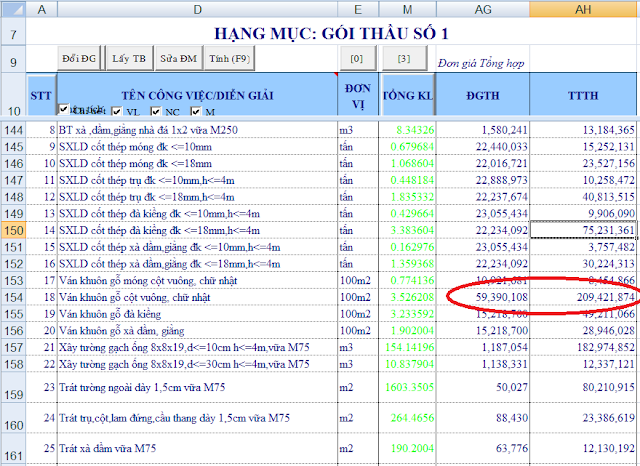
Task: Click the Tính (F9) button
Action: tap(230, 58)
